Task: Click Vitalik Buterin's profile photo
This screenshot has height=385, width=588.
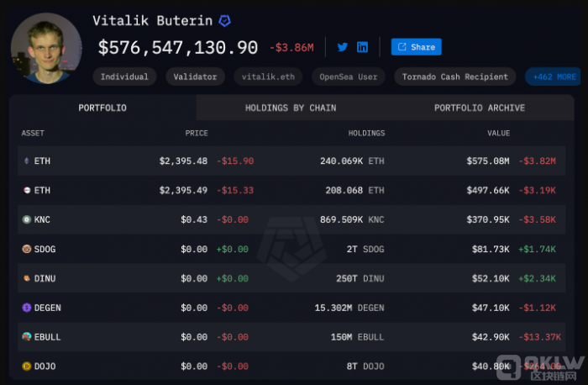Action: 46,48
